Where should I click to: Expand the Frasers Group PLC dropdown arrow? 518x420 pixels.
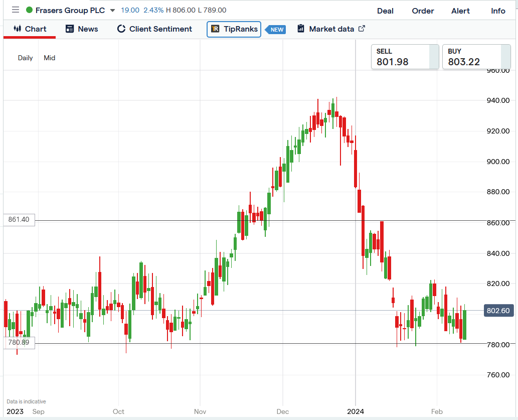pyautogui.click(x=112, y=11)
